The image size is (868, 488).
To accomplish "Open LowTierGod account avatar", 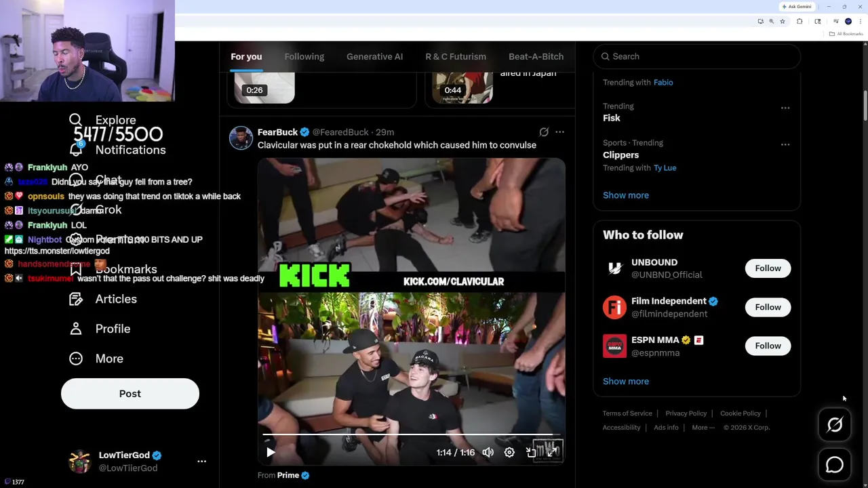I will point(80,461).
